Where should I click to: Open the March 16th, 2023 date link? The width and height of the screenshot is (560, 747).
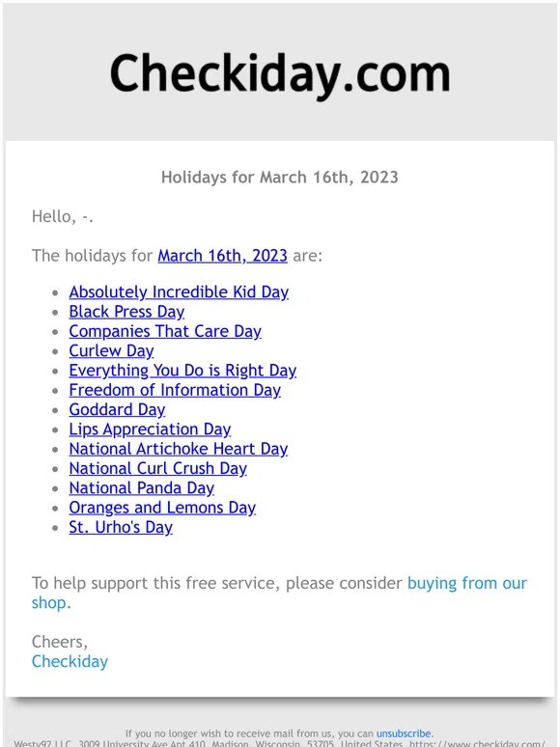[x=223, y=256]
